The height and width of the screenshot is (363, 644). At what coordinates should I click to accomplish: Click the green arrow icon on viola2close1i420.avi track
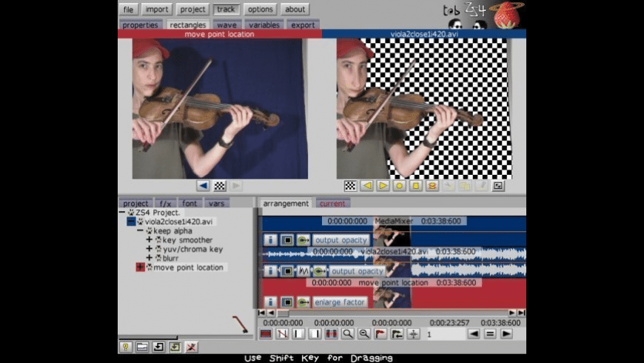pos(319,271)
